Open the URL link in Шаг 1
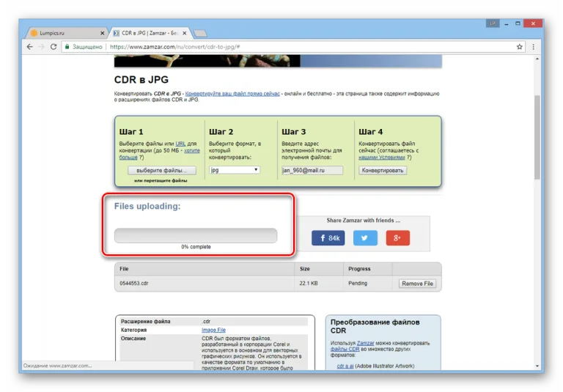 [x=180, y=144]
